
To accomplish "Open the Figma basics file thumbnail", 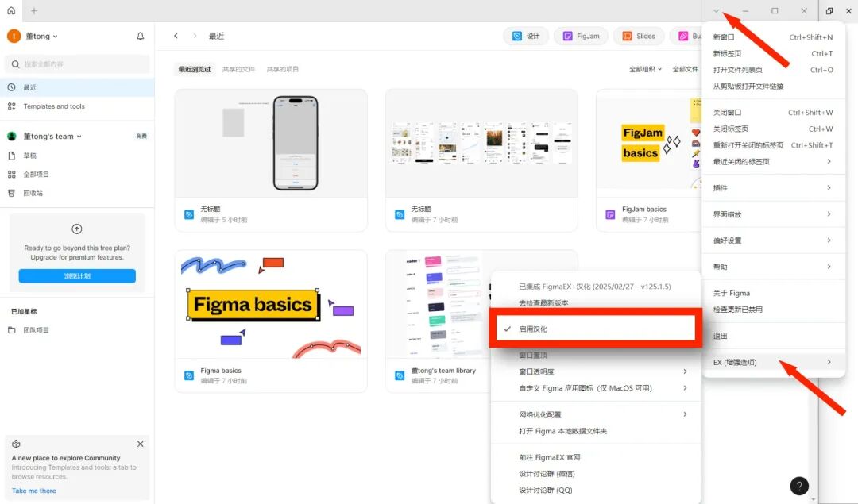I will [271, 304].
